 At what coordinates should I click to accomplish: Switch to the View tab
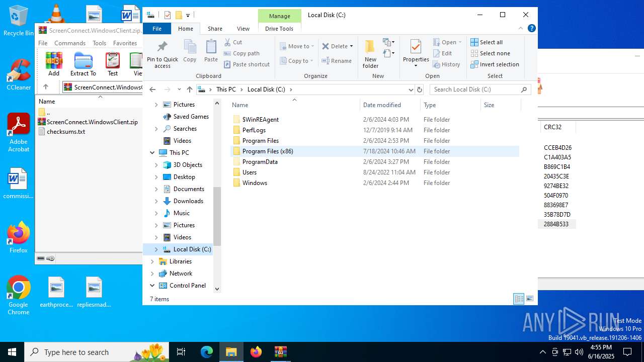pyautogui.click(x=243, y=29)
